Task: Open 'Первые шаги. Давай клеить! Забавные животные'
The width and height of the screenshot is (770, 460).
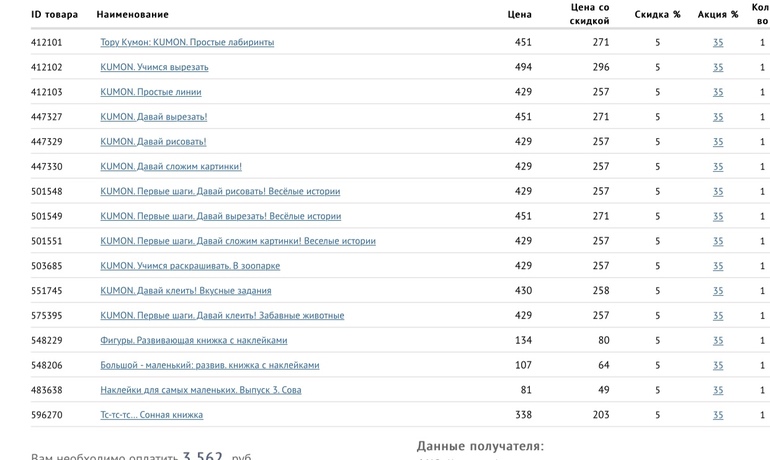Action: pyautogui.click(x=222, y=315)
